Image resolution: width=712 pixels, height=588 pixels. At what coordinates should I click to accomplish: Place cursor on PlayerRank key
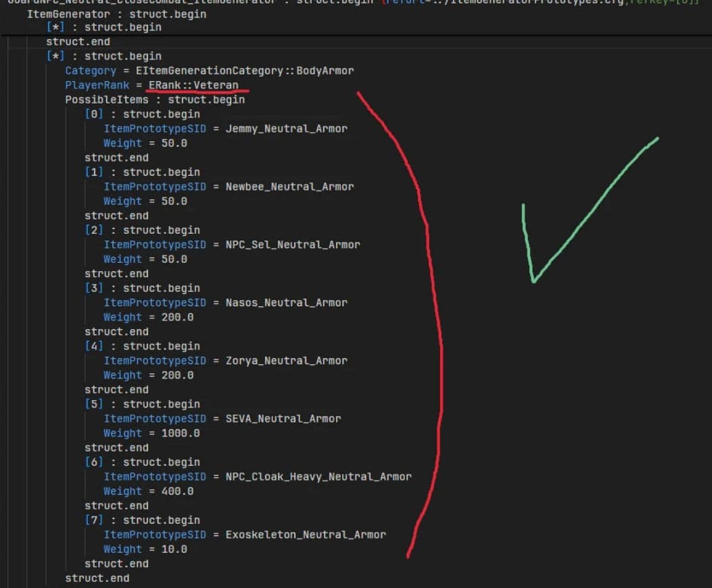(97, 85)
